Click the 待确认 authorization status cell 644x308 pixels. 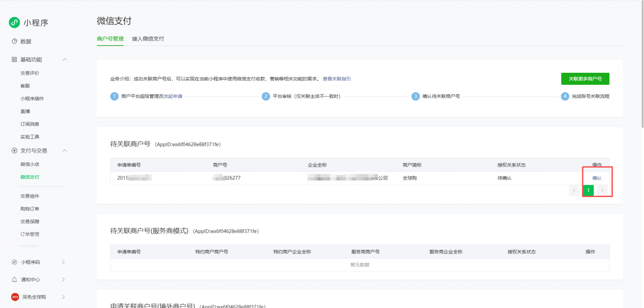[x=505, y=178]
